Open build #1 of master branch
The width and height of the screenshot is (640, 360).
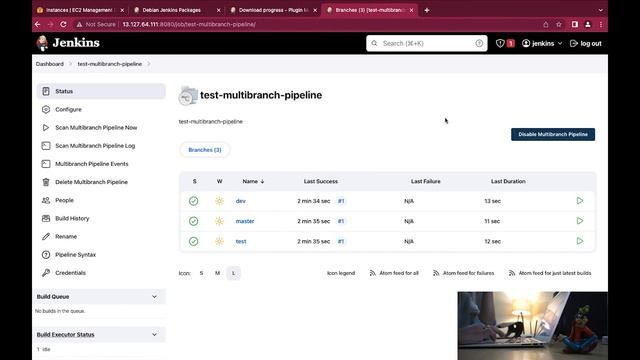(341, 221)
